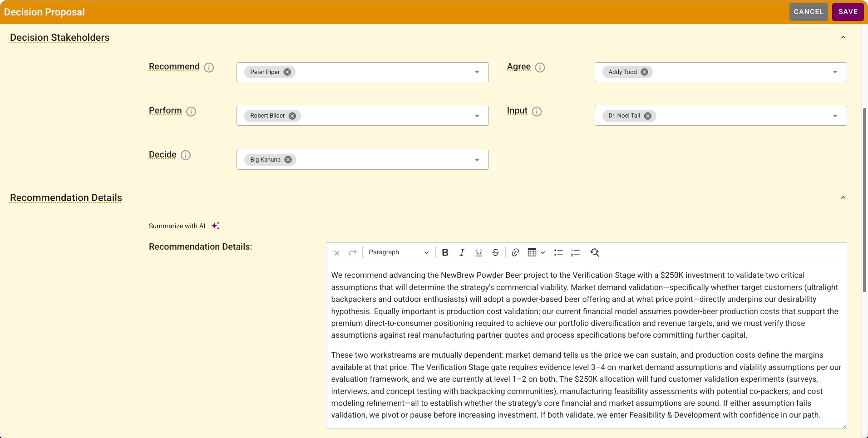
Task: Toggle italic formatting
Action: click(462, 253)
